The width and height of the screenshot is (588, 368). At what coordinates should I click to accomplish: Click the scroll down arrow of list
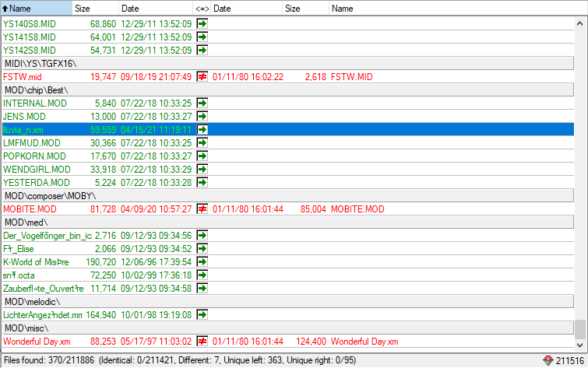pos(579,345)
